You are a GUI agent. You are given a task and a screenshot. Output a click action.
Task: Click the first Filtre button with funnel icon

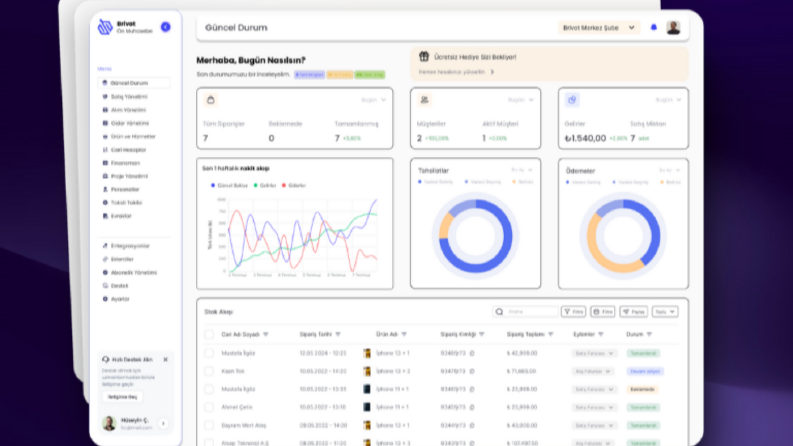coord(574,312)
